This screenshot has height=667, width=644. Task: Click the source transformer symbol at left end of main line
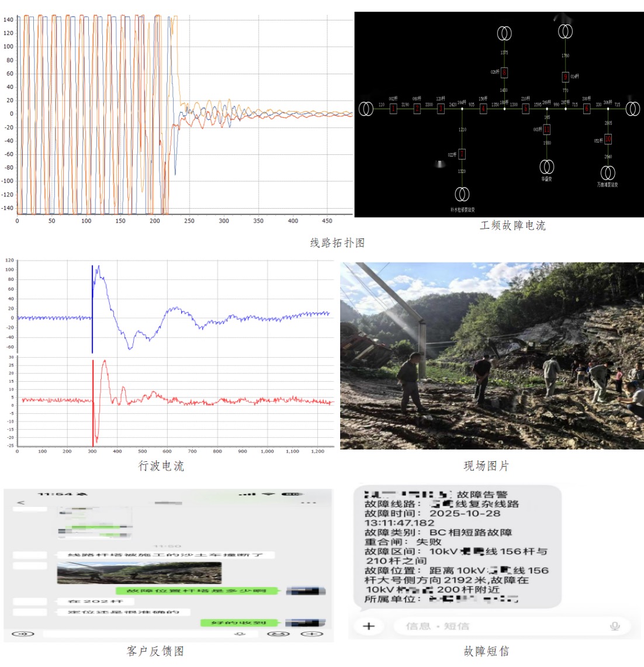[366, 109]
